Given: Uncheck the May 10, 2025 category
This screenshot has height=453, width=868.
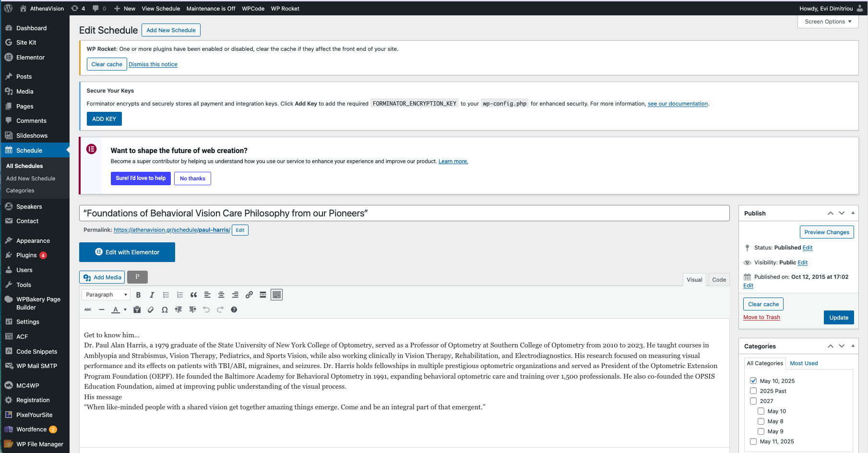Looking at the screenshot, I should click(753, 381).
